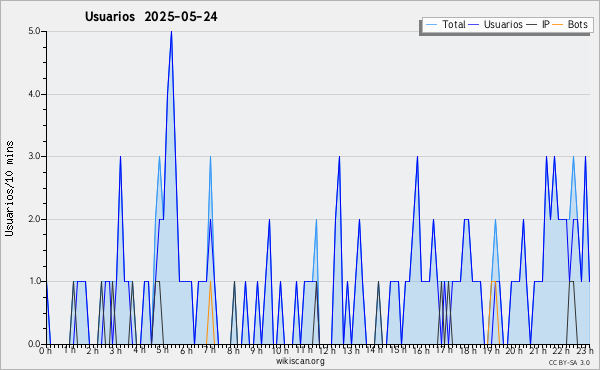This screenshot has width=600, height=370.
Task: Click the y-axis value 0.0
Action: pos(34,344)
